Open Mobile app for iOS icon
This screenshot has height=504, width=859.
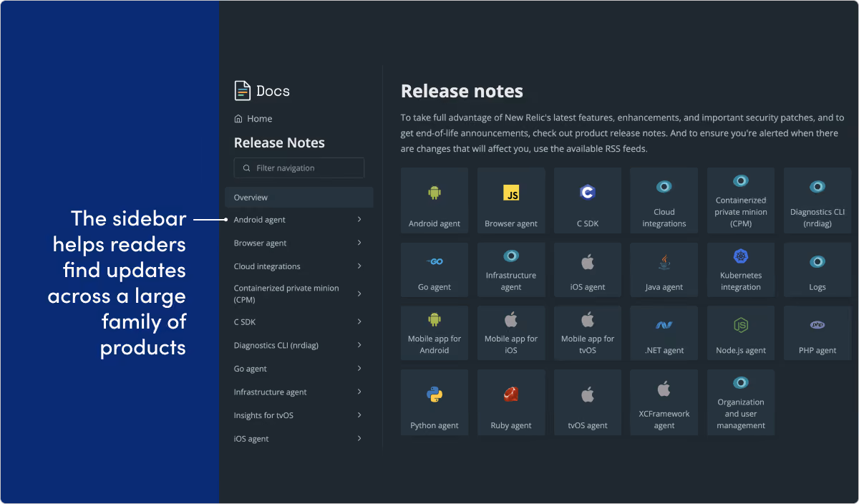[511, 319]
